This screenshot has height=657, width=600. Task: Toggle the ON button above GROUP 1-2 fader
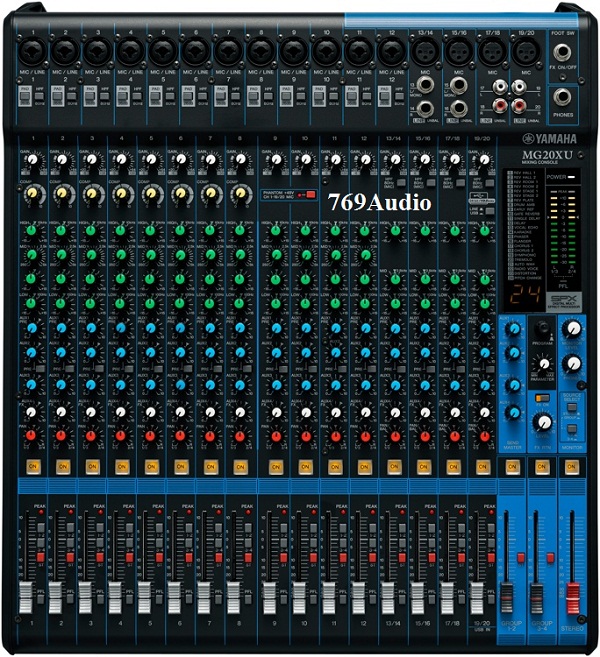pos(512,467)
